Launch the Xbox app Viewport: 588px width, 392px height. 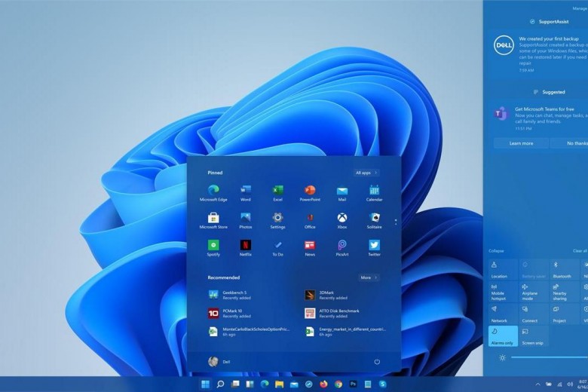tap(342, 221)
